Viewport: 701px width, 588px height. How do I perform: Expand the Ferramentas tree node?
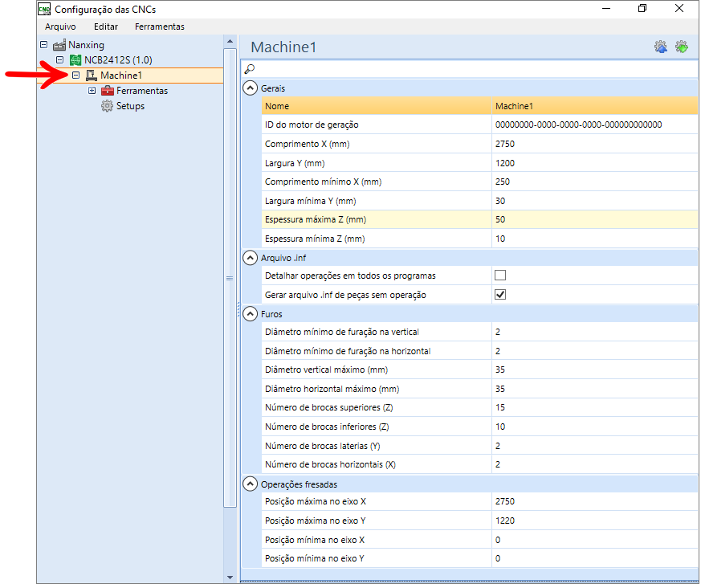click(92, 91)
